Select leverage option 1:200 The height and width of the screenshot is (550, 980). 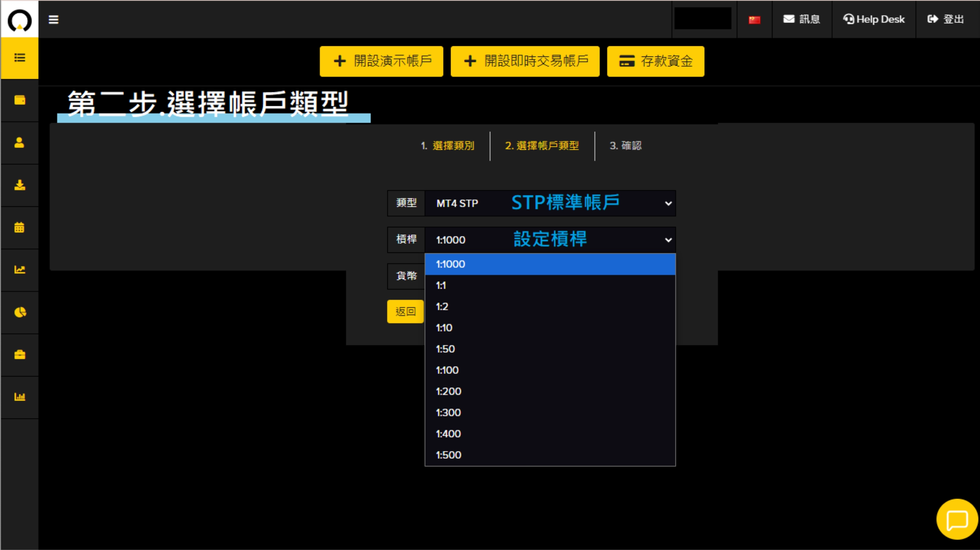[550, 391]
